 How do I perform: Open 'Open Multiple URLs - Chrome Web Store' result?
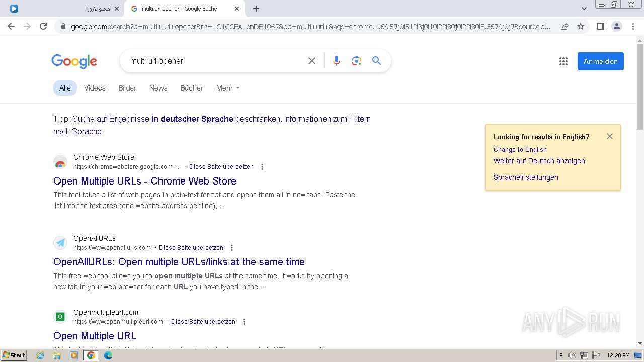click(145, 181)
